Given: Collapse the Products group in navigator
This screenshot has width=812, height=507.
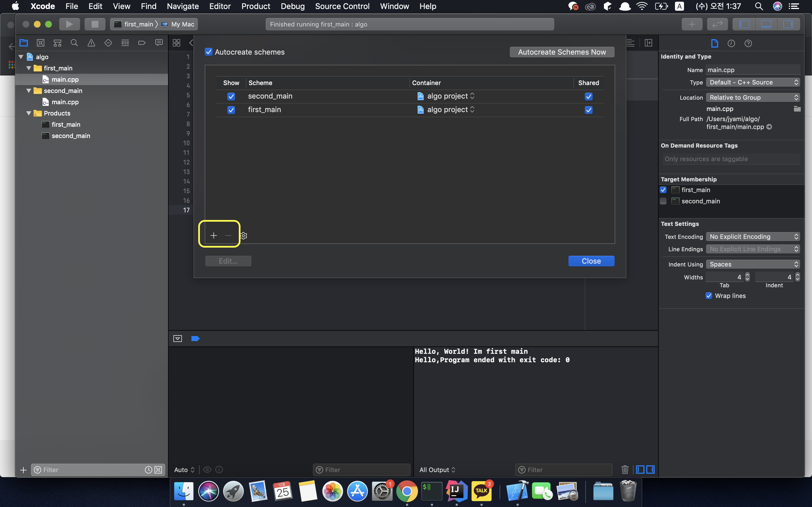Looking at the screenshot, I should click(29, 113).
